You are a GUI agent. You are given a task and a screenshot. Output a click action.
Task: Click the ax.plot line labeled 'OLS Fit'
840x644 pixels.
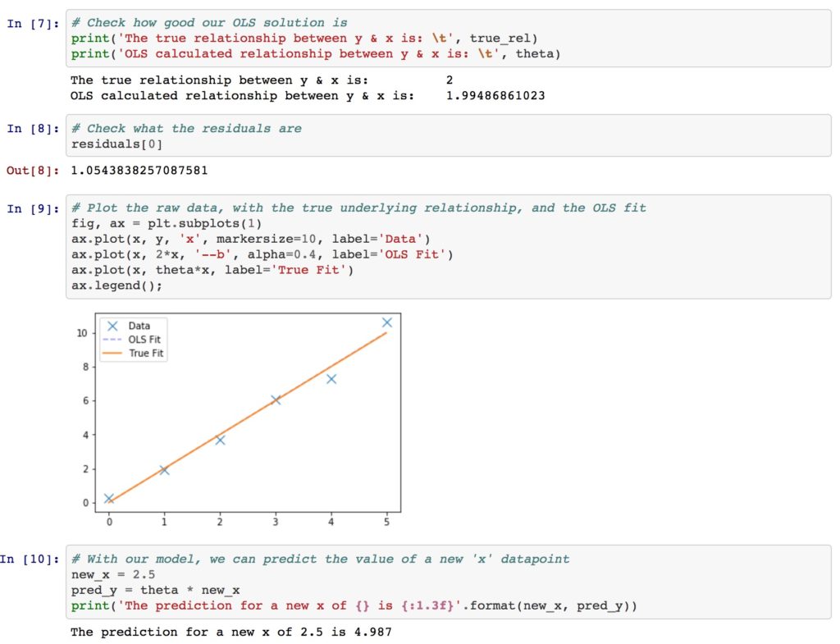coord(262,254)
